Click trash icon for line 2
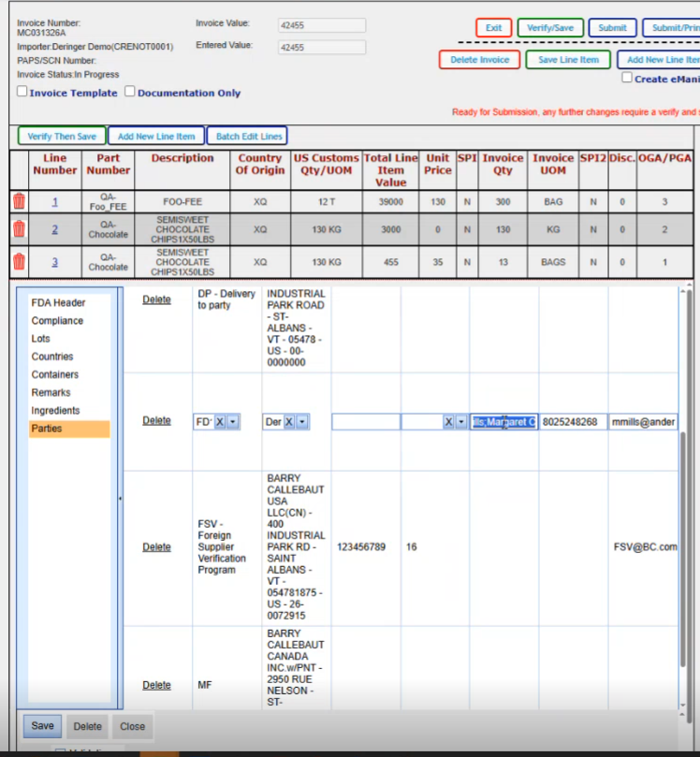The height and width of the screenshot is (757, 700). click(x=19, y=229)
